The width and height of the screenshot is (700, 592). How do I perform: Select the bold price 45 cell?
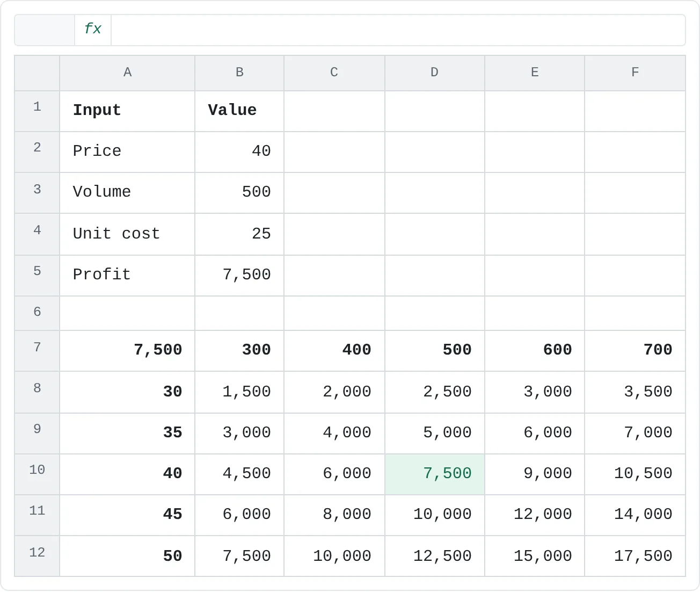(127, 515)
